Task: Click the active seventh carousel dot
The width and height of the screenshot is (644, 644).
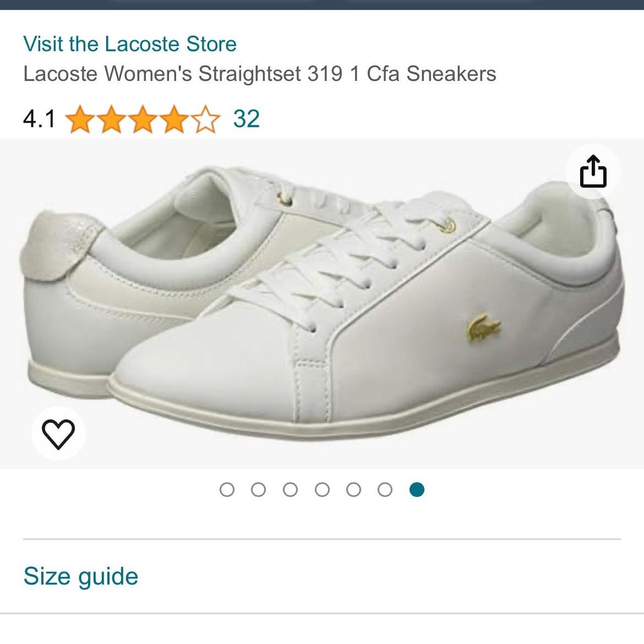Action: (x=417, y=490)
